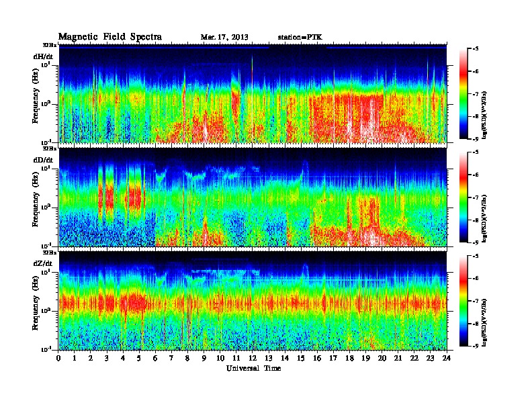
Task: Click the log(PSD) label beside dZ/dt colorbar
Action: [x=485, y=322]
